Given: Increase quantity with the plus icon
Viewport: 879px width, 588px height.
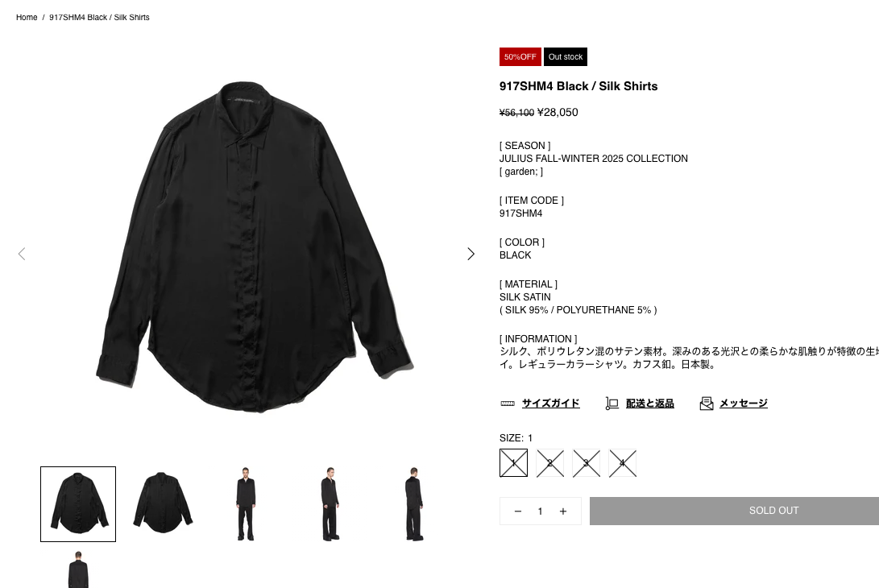Looking at the screenshot, I should [563, 511].
